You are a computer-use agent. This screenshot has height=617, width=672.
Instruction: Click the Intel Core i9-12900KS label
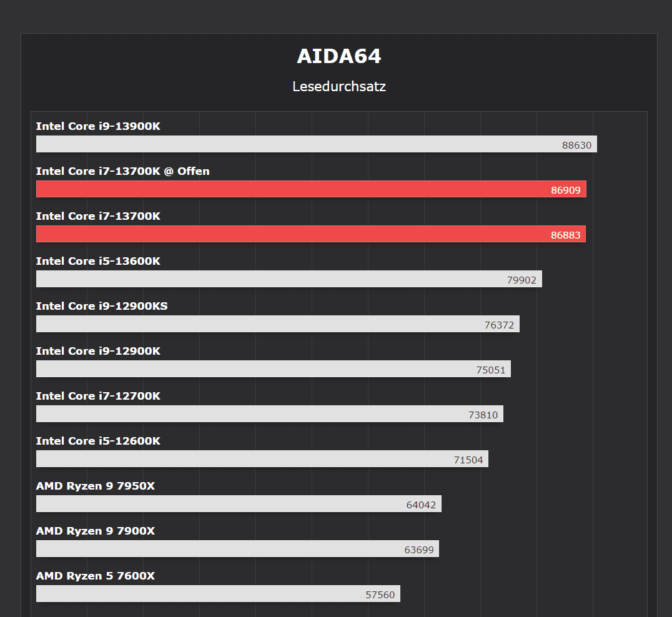pyautogui.click(x=102, y=306)
